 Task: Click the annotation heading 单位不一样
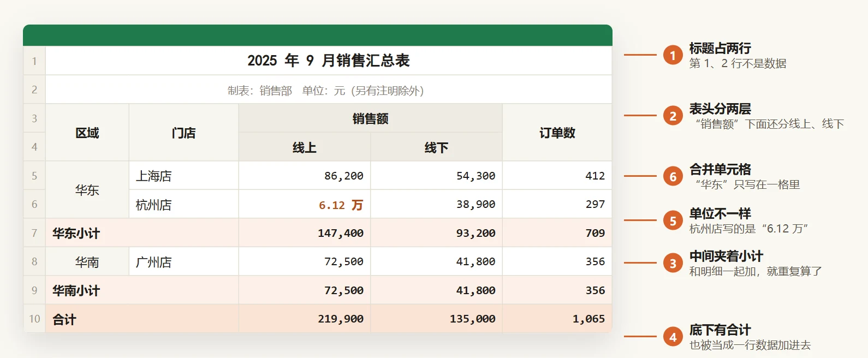[x=720, y=213]
